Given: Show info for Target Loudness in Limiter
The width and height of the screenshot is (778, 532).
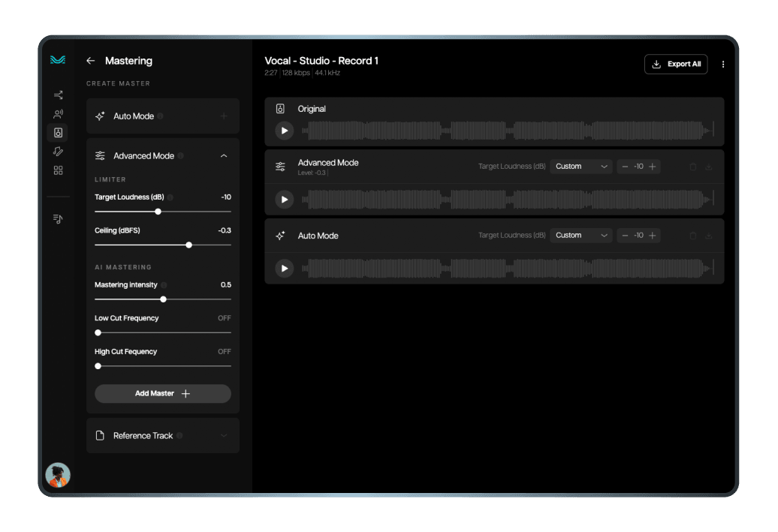Looking at the screenshot, I should pos(170,197).
